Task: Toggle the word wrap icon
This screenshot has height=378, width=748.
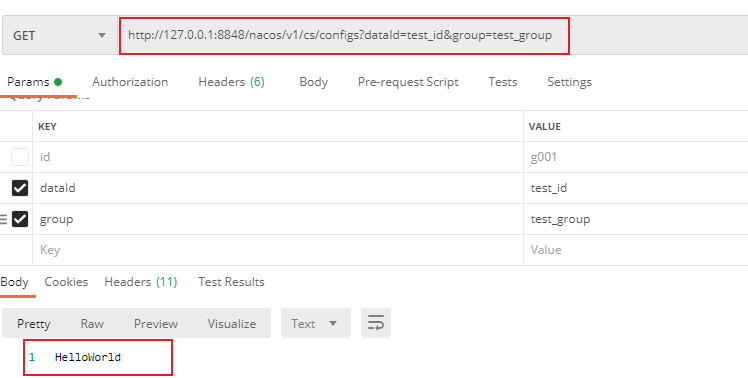Action: coord(376,323)
